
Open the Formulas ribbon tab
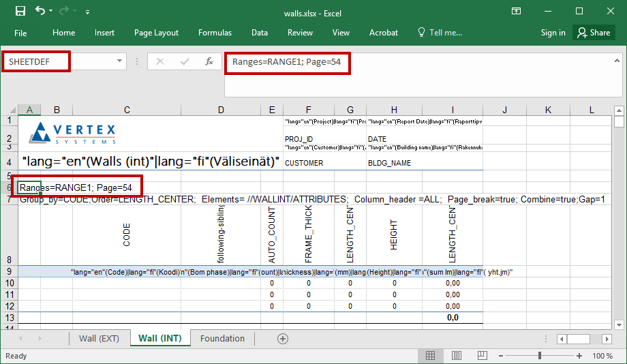point(215,33)
